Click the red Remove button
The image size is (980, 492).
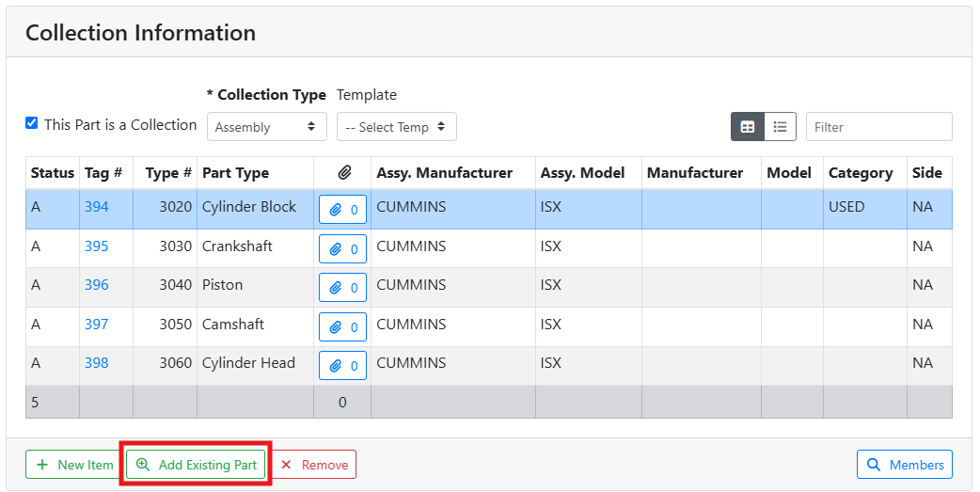coord(314,465)
